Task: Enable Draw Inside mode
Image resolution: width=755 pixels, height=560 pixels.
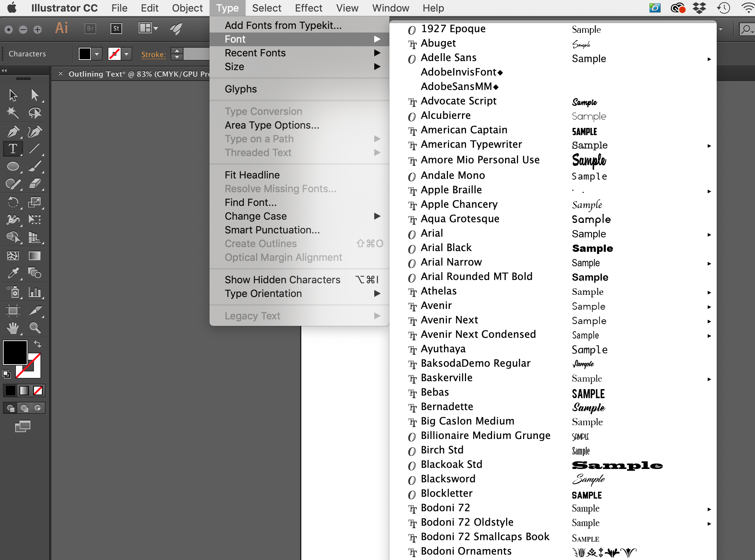Action: (38, 408)
